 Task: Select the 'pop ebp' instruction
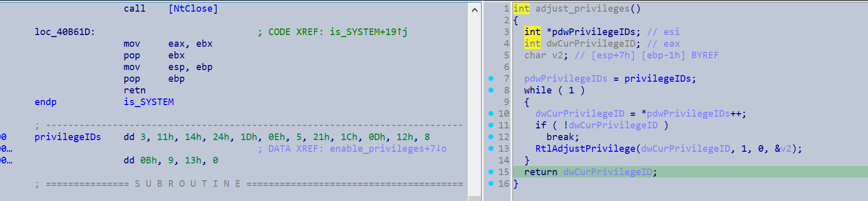(154, 79)
